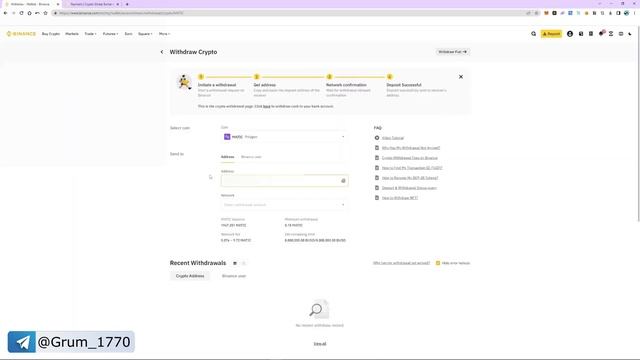Open the orders icon in header

pyautogui.click(x=591, y=34)
